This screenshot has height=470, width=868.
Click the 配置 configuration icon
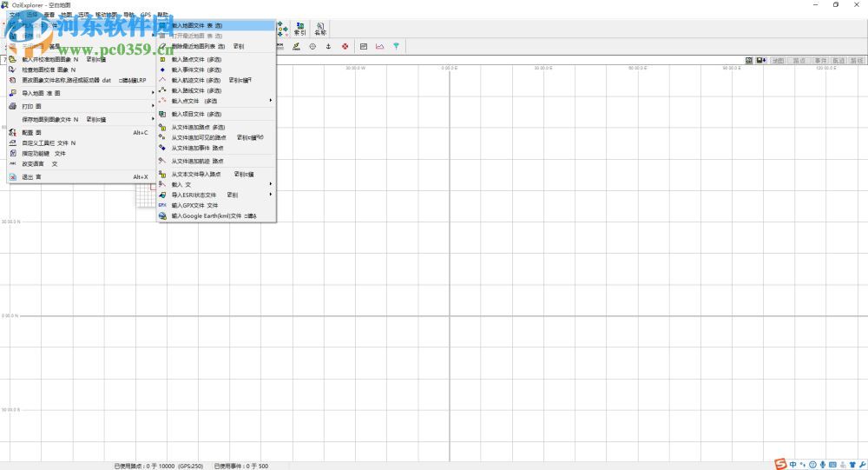pyautogui.click(x=13, y=132)
